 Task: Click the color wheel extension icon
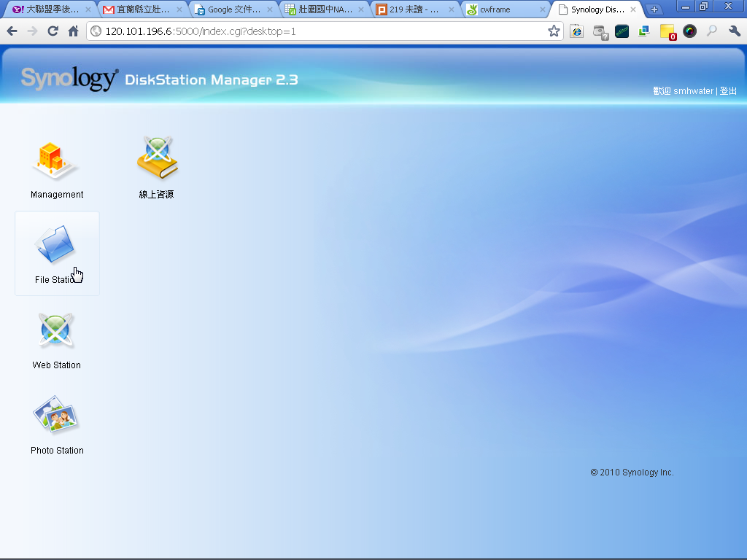click(690, 31)
